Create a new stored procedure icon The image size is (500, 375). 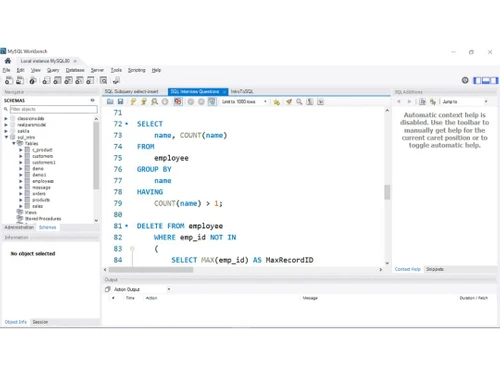(x=79, y=80)
